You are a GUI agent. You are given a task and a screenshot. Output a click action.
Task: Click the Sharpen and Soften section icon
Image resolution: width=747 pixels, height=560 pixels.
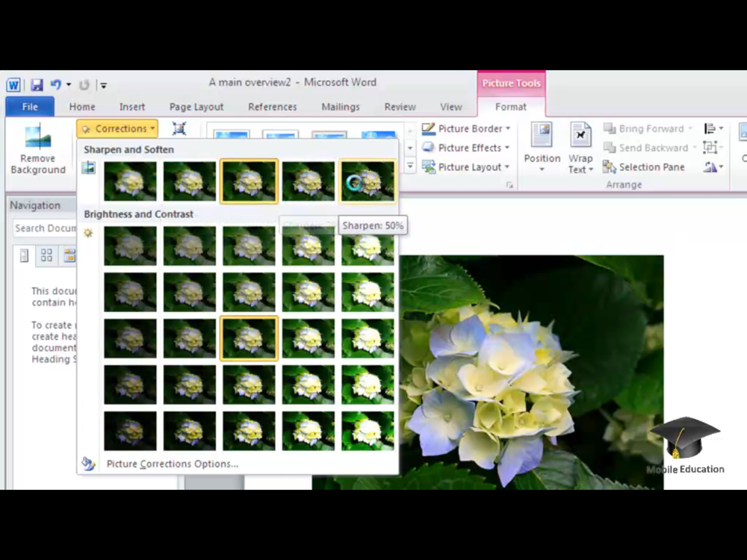click(x=89, y=167)
